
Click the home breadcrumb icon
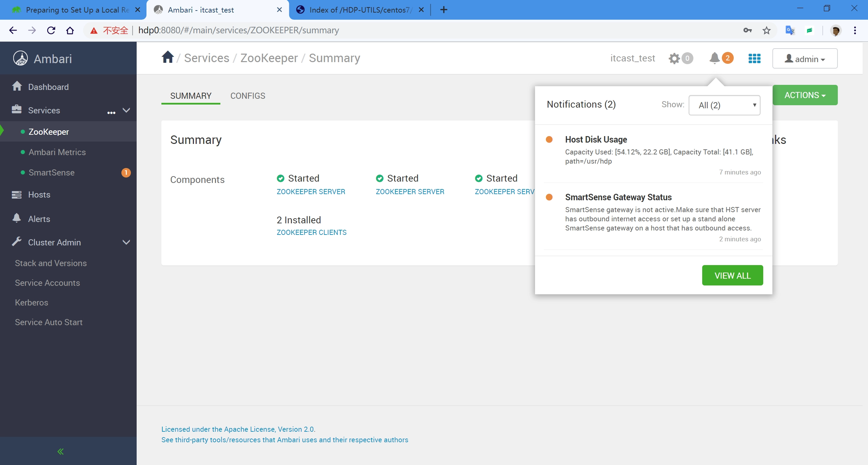click(167, 57)
